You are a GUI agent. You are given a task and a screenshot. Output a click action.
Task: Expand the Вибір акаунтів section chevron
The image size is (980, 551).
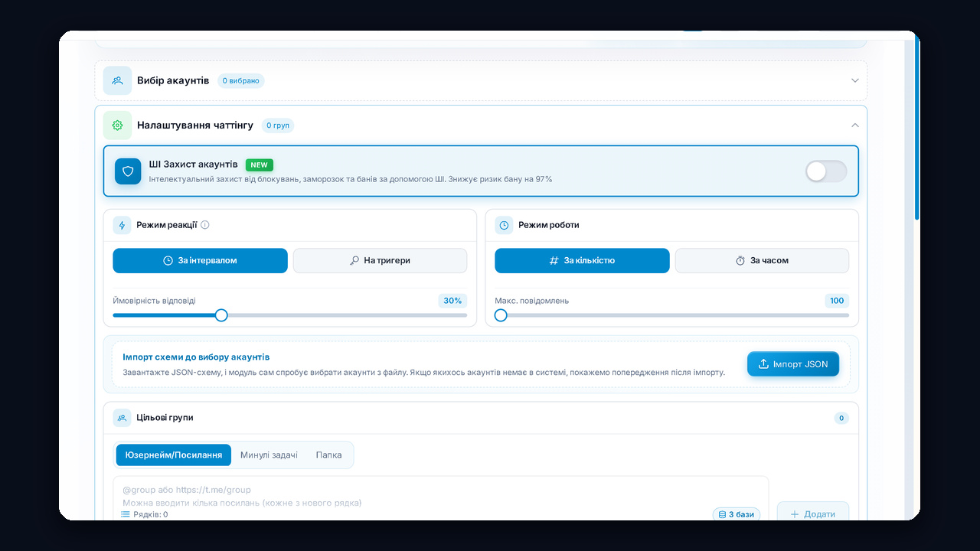[855, 80]
